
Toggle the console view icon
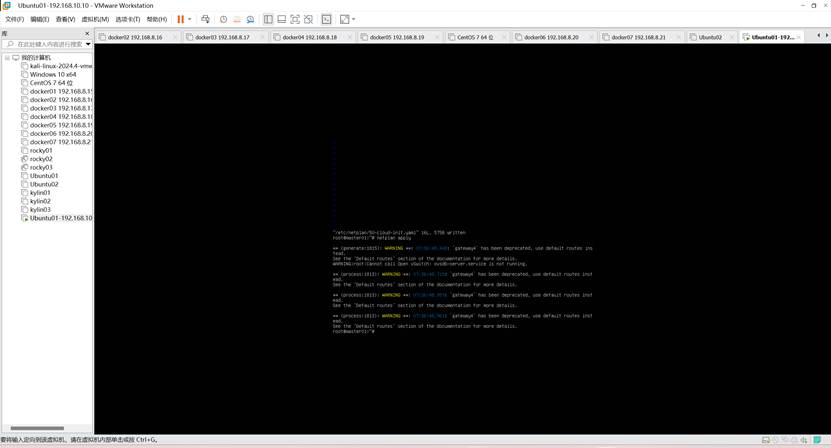326,19
